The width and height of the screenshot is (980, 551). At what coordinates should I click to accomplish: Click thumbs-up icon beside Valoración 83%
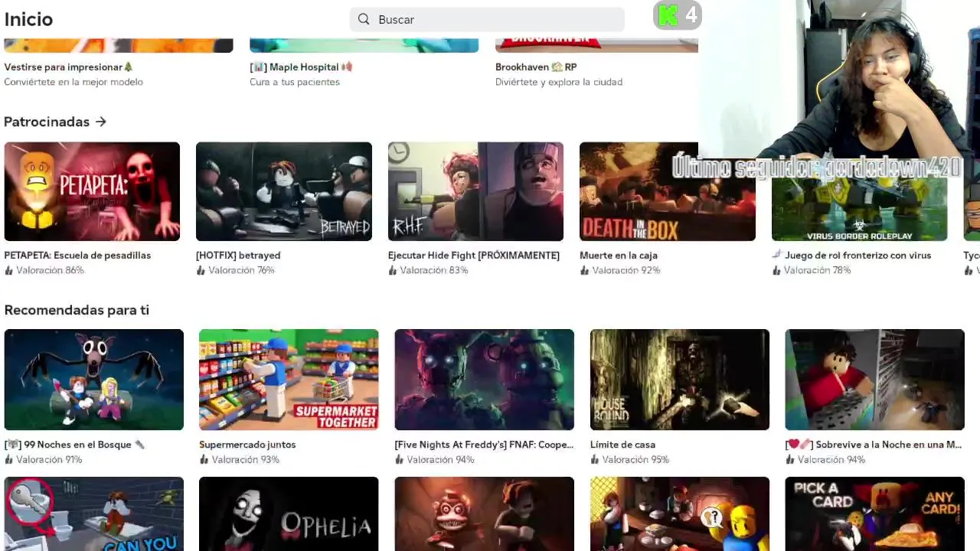[393, 270]
